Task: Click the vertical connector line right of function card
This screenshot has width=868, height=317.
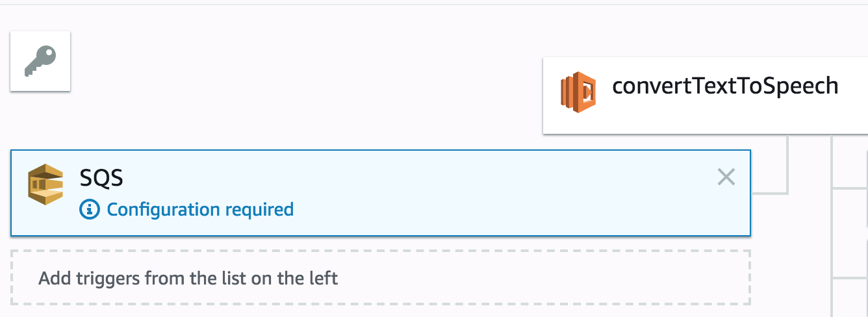Action: (833, 221)
